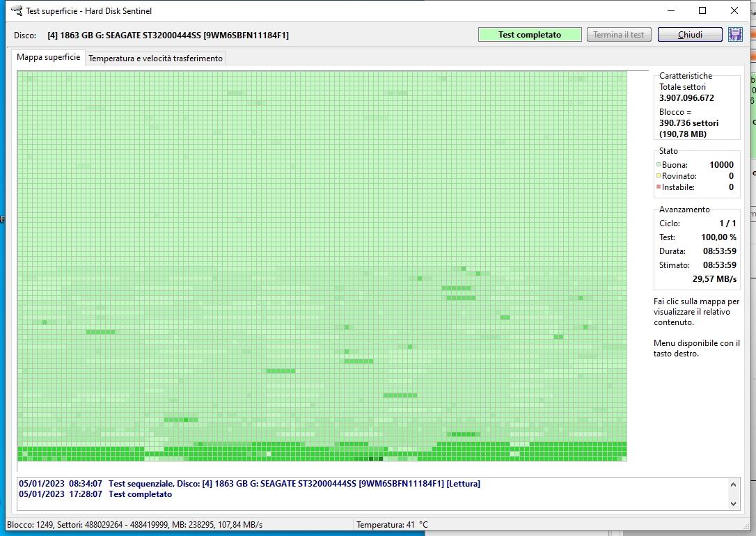Click the save floppy disk icon
The image size is (756, 536).
(735, 35)
